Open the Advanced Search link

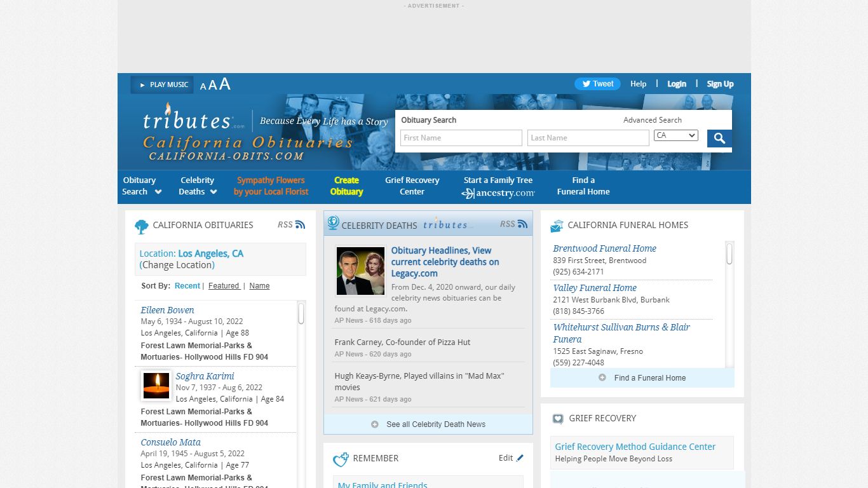pyautogui.click(x=653, y=120)
